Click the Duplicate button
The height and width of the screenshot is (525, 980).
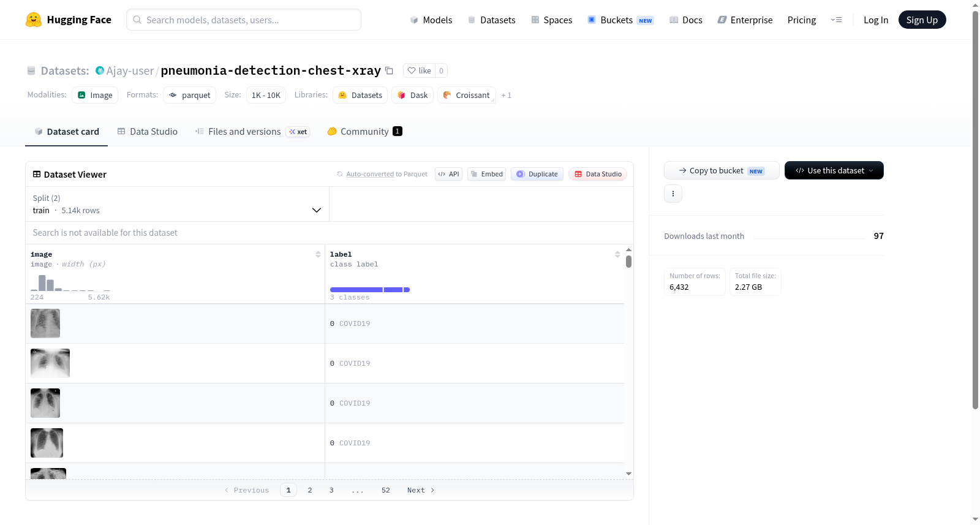pos(537,174)
